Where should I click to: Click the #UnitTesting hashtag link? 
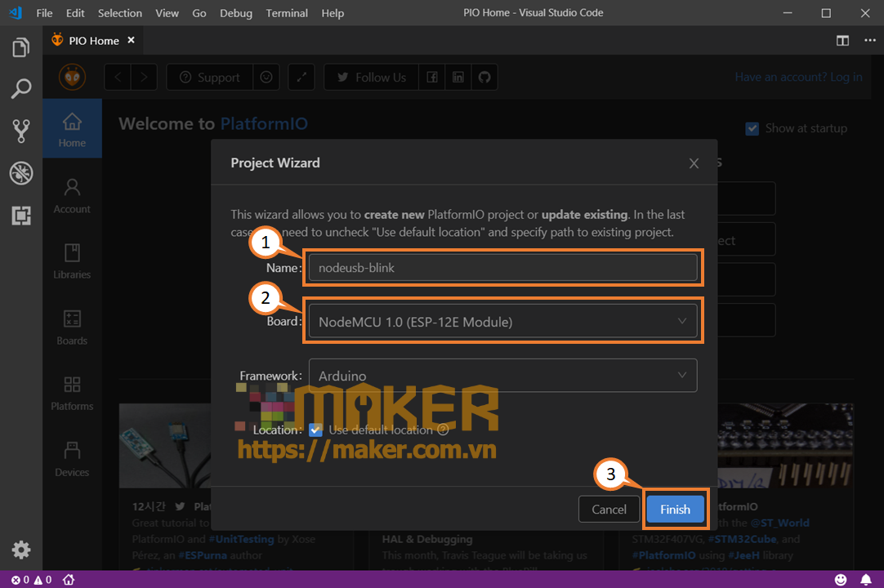241,539
